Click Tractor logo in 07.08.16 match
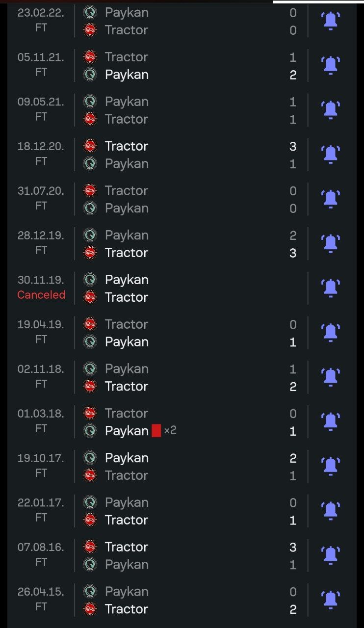The width and height of the screenshot is (364, 628). pyautogui.click(x=90, y=547)
